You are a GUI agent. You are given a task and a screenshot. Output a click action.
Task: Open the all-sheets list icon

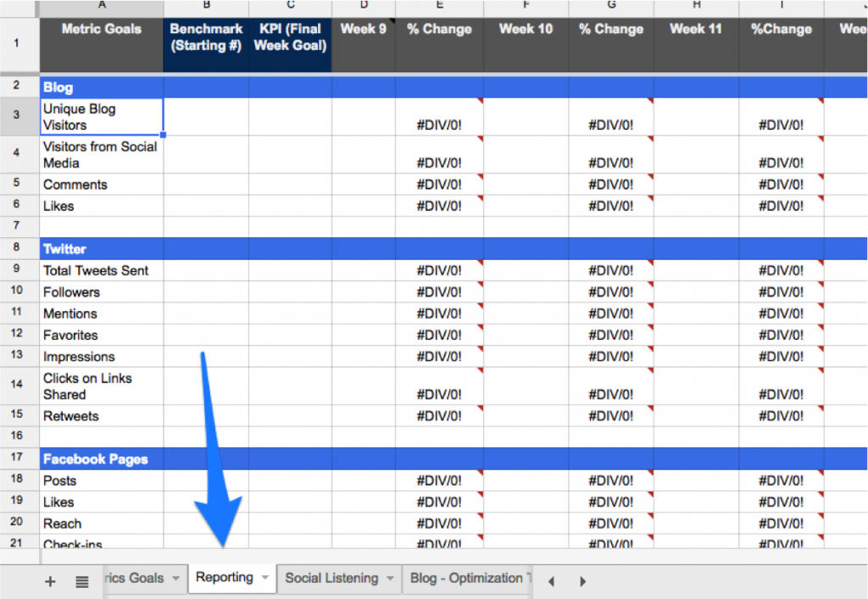coord(82,581)
